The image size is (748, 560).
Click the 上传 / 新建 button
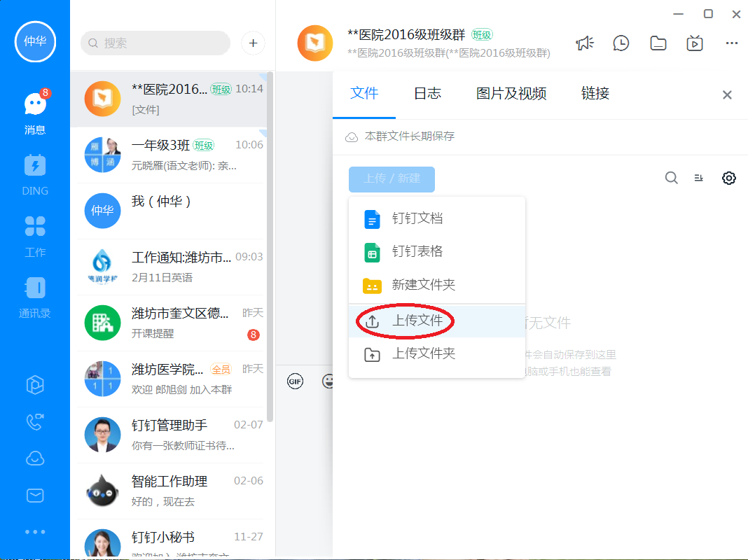click(392, 179)
